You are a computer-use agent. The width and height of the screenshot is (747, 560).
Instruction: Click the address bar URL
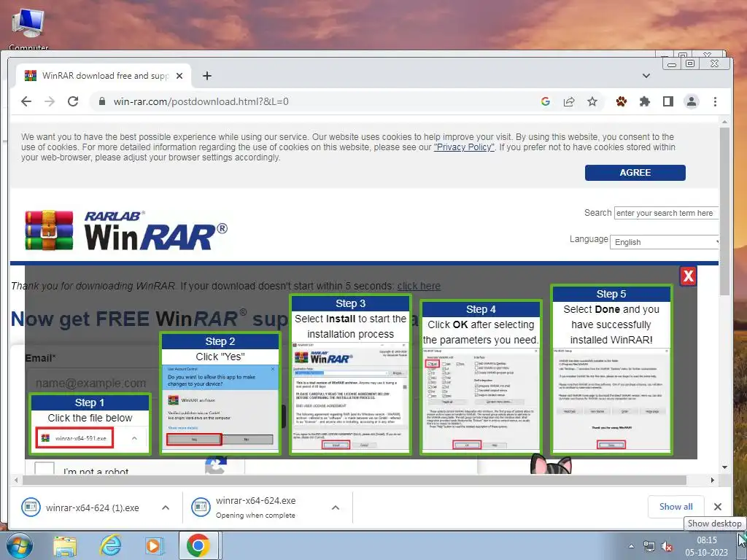(x=201, y=101)
